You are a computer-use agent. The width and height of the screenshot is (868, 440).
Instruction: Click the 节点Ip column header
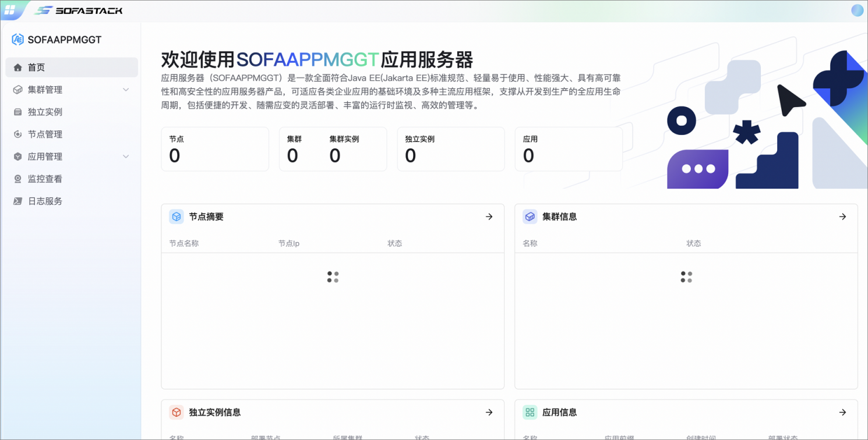click(289, 243)
